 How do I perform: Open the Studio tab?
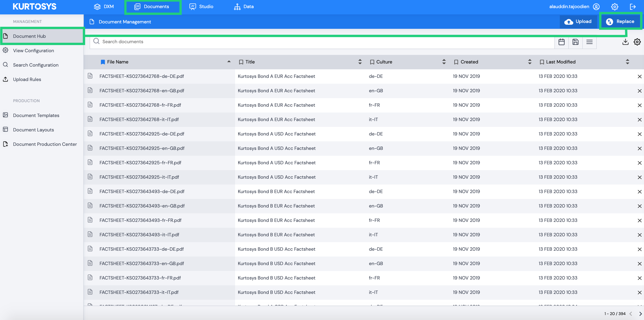point(201,7)
